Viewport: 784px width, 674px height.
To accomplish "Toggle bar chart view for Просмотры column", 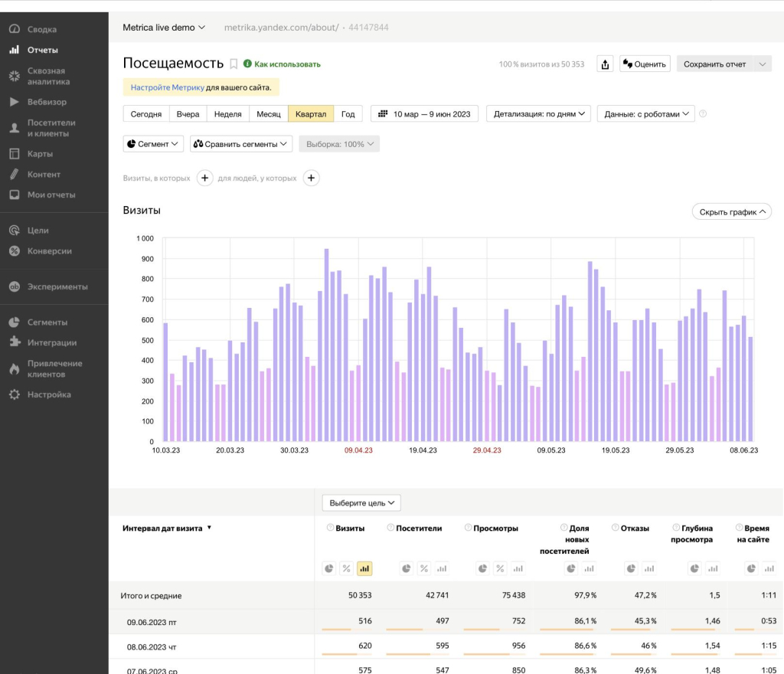I will (x=518, y=568).
